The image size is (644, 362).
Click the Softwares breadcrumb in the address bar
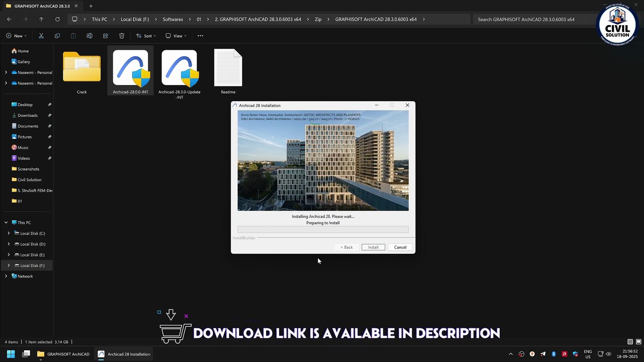click(173, 19)
